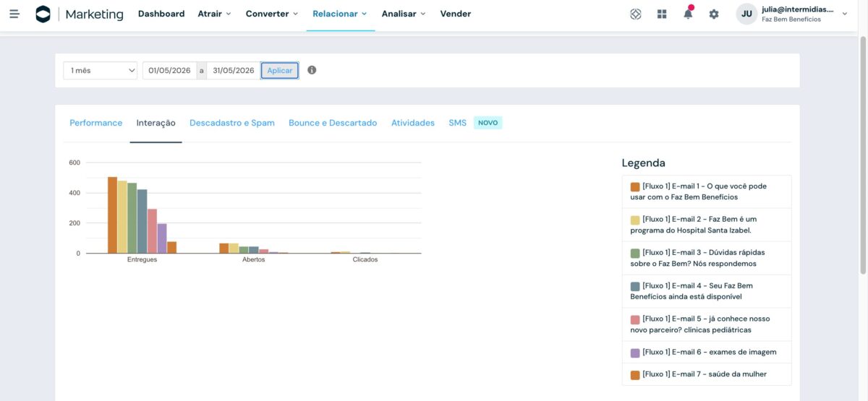
Task: Toggle legend E-mail 4 - Seu Faz Bem
Action: click(x=707, y=291)
